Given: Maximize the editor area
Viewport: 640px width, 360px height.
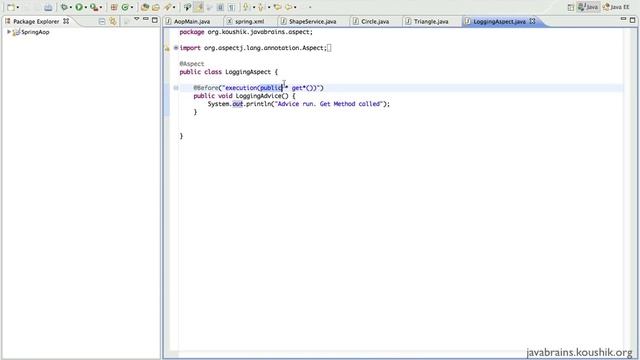Looking at the screenshot, I should point(632,20).
